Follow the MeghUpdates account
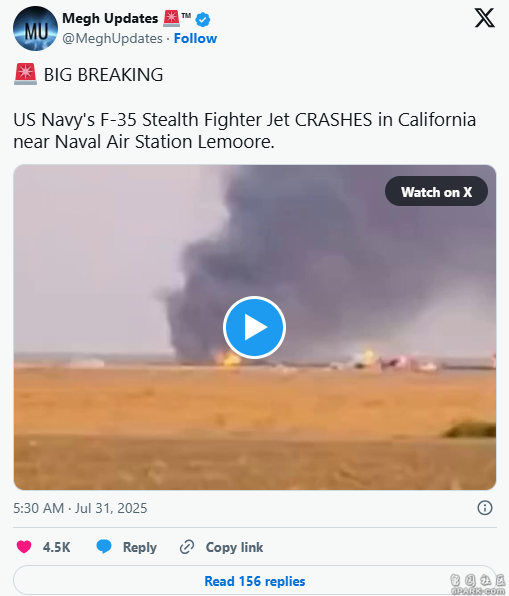 pos(195,38)
